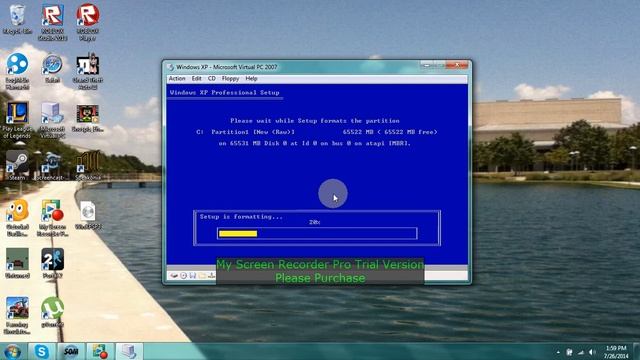The width and height of the screenshot is (640, 360).
Task: Select the µTorrent desktop shortcut
Action: [53, 312]
